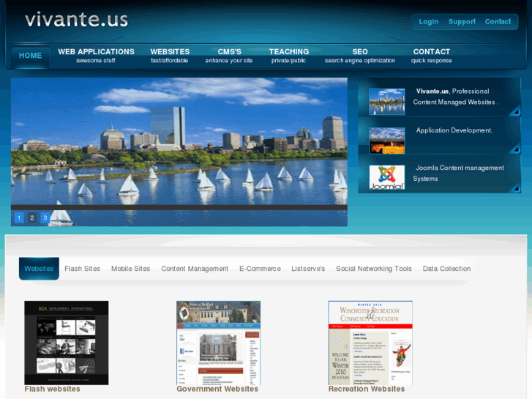This screenshot has width=532, height=399.
Task: Click arrow corner on Application Development panel
Action: [515, 149]
